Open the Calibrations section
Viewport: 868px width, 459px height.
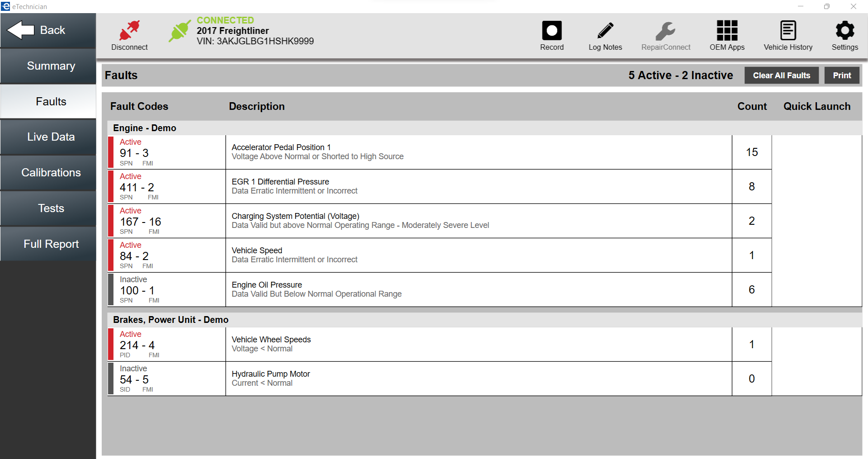point(51,173)
